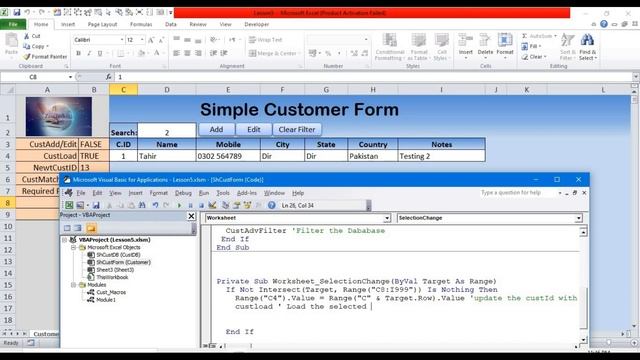Open the Name Box dropdown arrow
The width and height of the screenshot is (640, 360).
(x=70, y=77)
